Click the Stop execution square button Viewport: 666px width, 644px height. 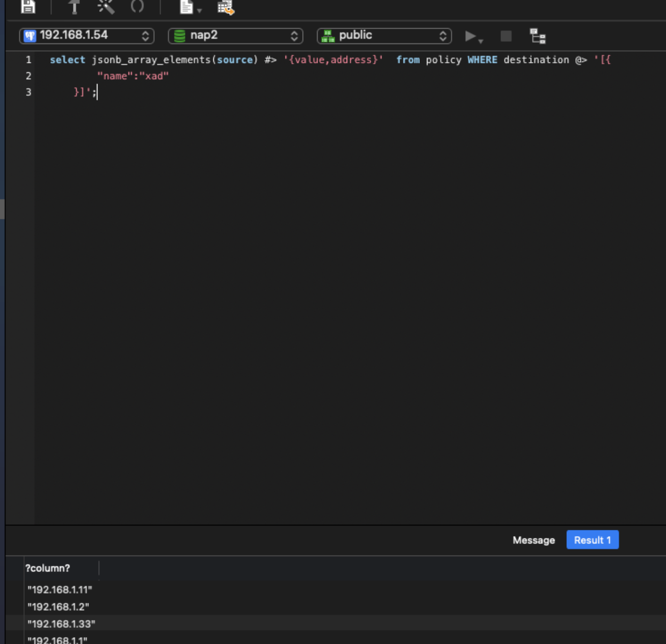[x=506, y=36]
